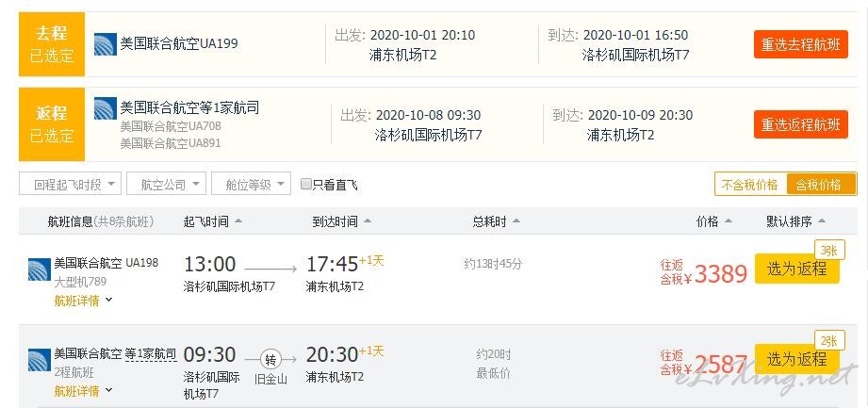Click the 转 transfer icon at 旧金山
Viewport: 868px width, 408px height.
(x=270, y=360)
